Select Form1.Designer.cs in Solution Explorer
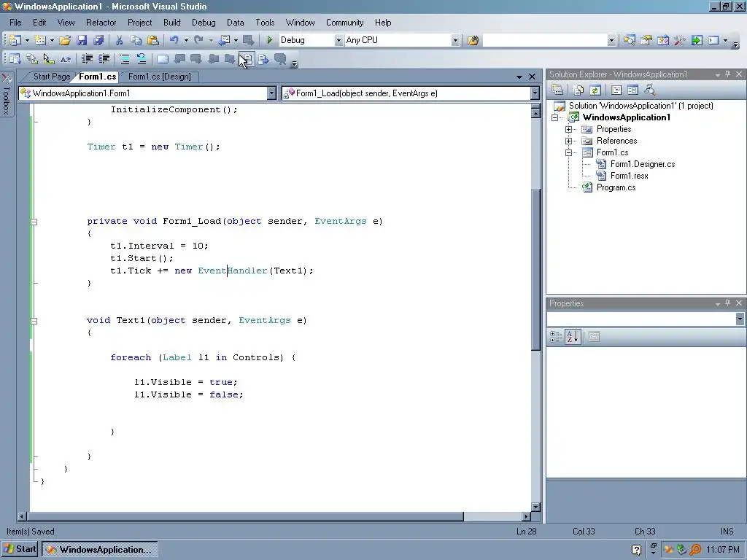Image resolution: width=747 pixels, height=560 pixels. [x=642, y=164]
